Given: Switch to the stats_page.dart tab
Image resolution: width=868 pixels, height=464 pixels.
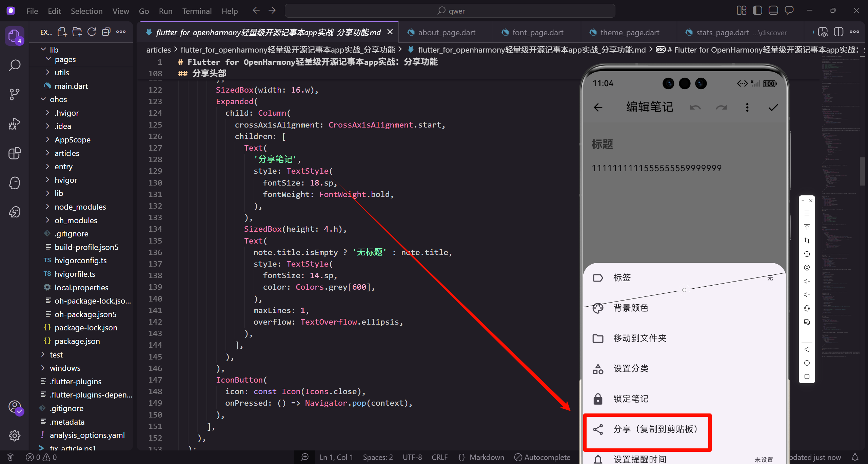Looking at the screenshot, I should coord(740,32).
